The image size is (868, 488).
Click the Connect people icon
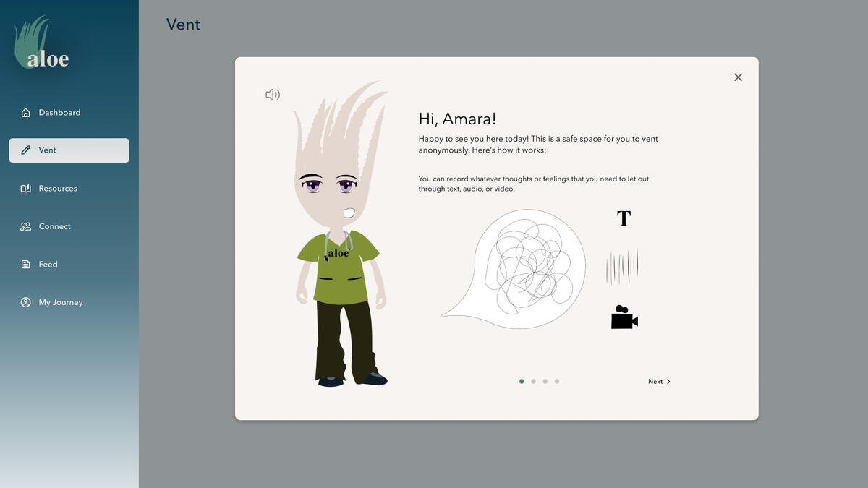(26, 226)
